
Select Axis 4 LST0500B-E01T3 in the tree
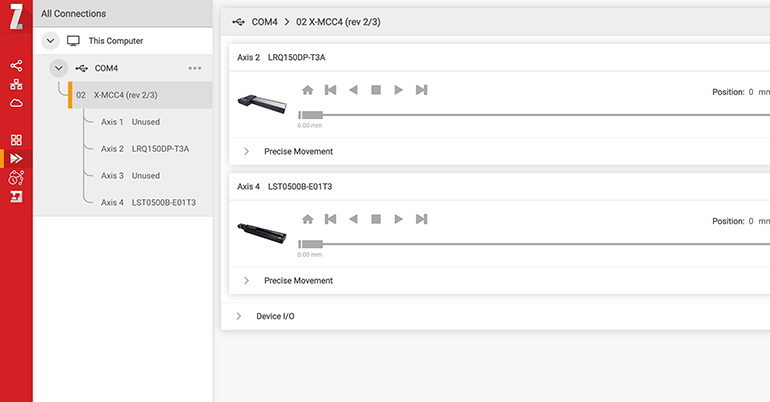point(148,203)
